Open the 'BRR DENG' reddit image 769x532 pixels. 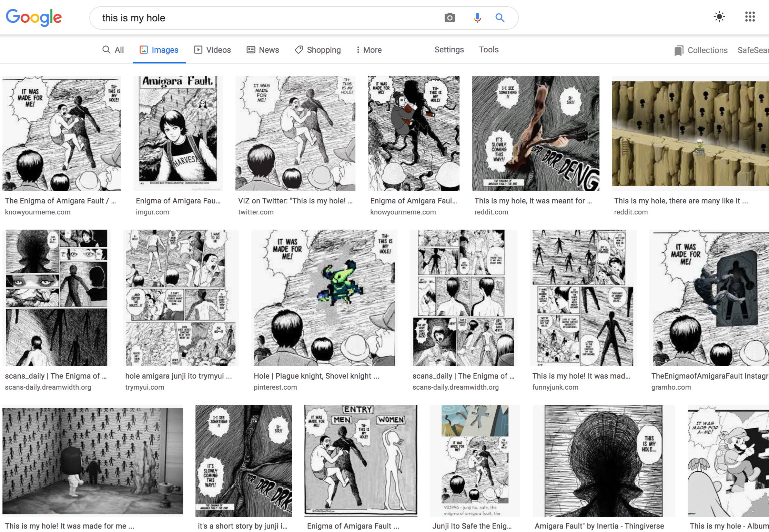point(536,133)
